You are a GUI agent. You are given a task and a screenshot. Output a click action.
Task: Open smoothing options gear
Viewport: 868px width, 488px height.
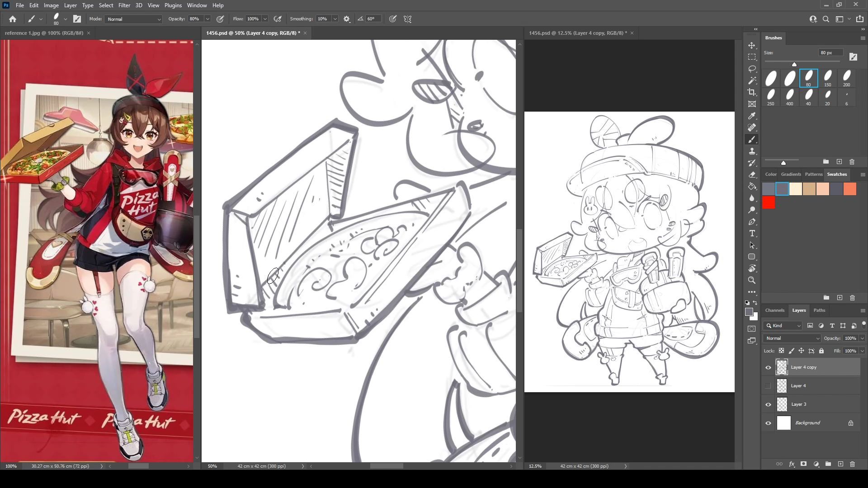tap(347, 19)
